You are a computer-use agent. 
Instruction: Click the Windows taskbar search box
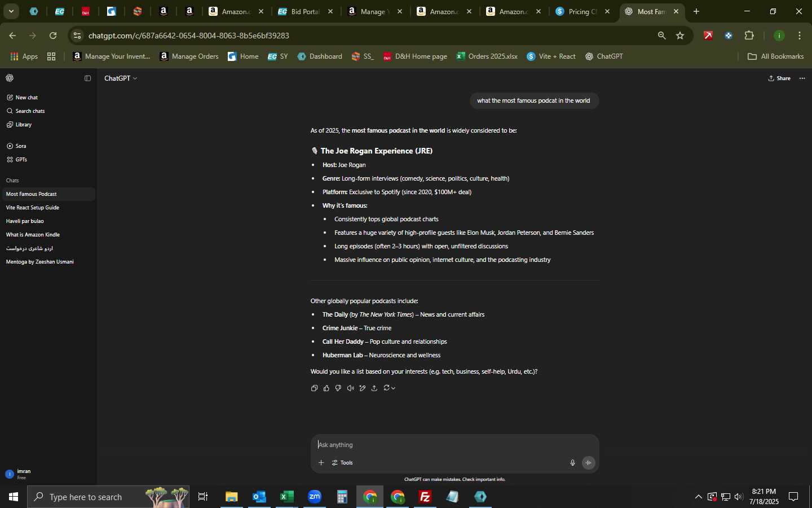coord(108,497)
